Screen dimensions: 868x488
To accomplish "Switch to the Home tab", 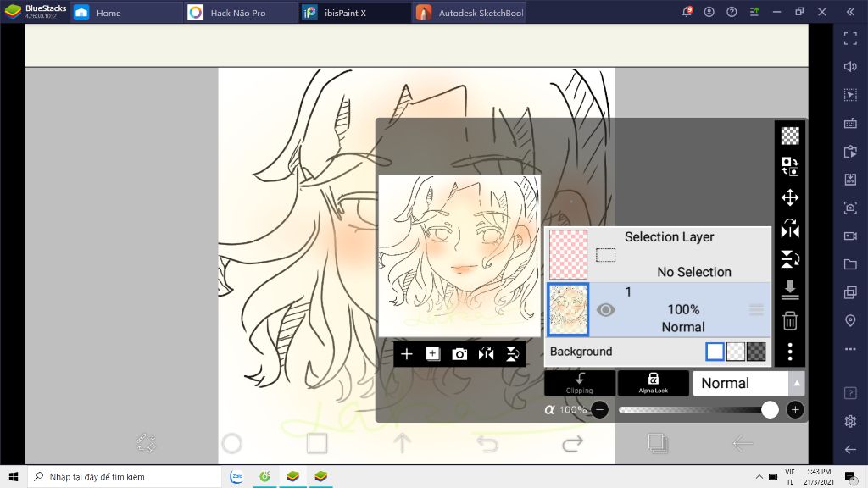I will [125, 13].
